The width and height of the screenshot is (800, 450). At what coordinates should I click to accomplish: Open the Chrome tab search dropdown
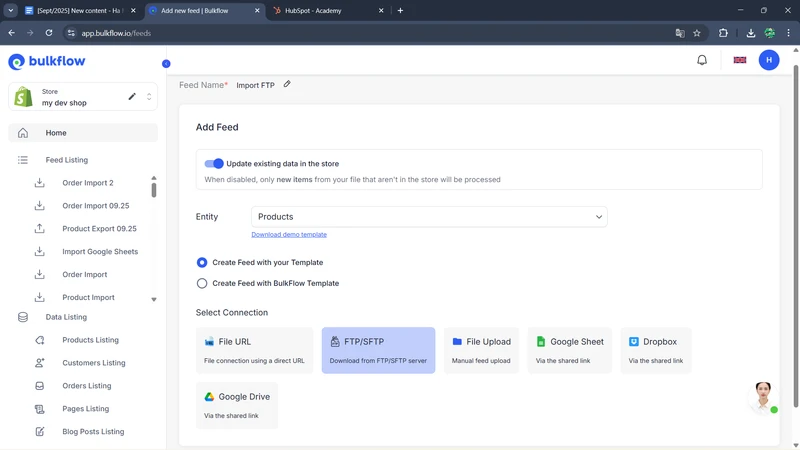point(11,10)
